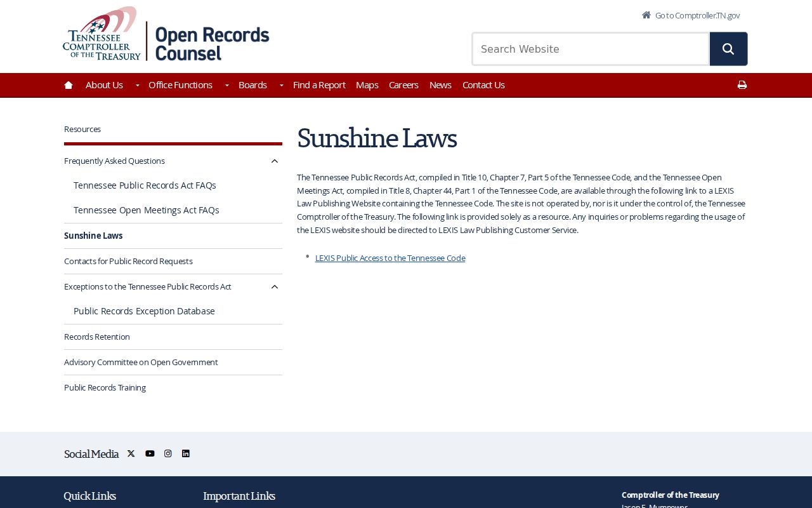Click the Frequently Asked Questions sidebar link
The width and height of the screenshot is (812, 508).
(x=114, y=161)
